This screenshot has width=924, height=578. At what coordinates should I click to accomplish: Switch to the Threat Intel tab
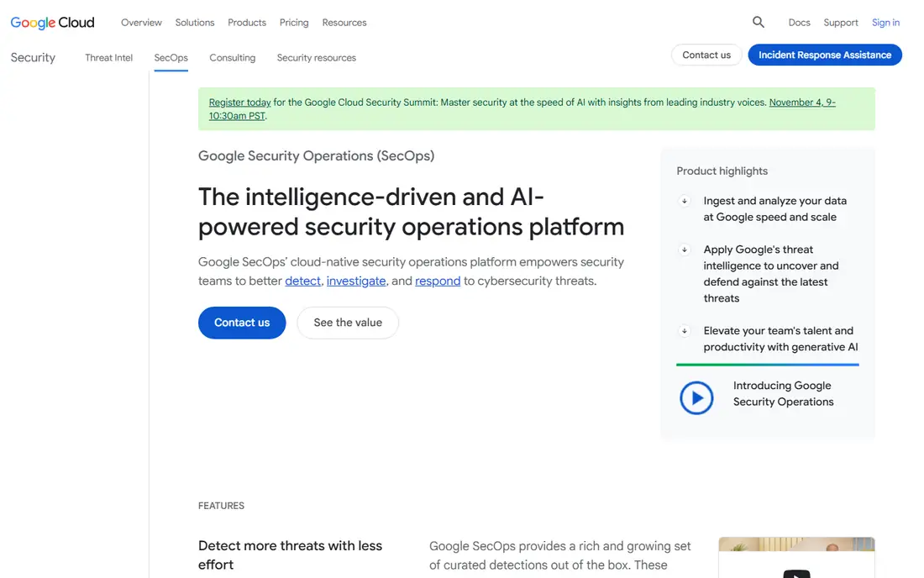(108, 58)
